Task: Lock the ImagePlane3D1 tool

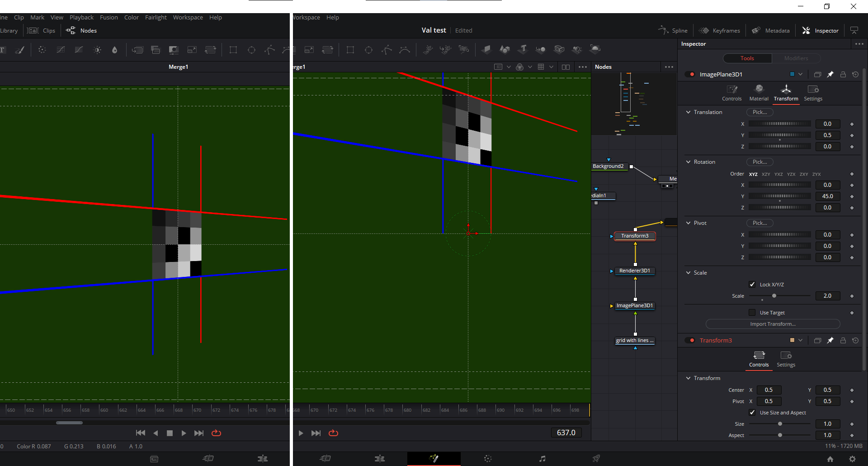Action: click(843, 74)
